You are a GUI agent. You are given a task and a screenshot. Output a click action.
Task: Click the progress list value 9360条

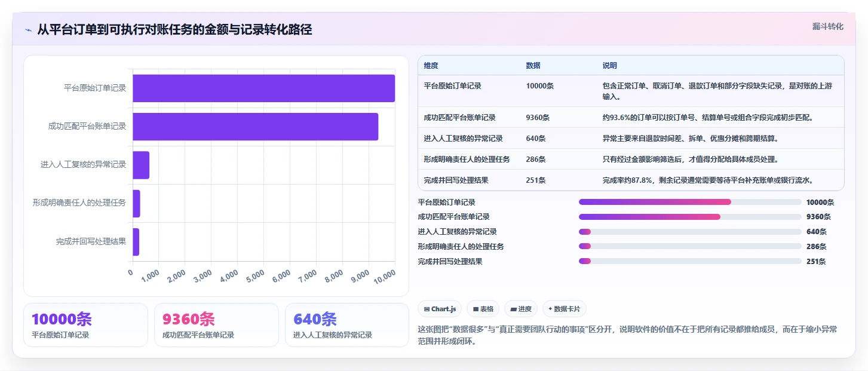818,217
